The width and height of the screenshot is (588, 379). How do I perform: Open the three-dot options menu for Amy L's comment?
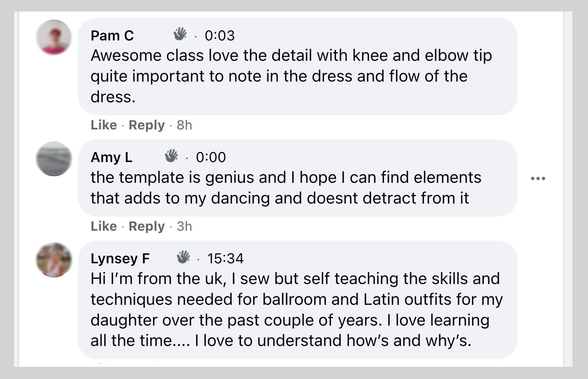pos(538,178)
